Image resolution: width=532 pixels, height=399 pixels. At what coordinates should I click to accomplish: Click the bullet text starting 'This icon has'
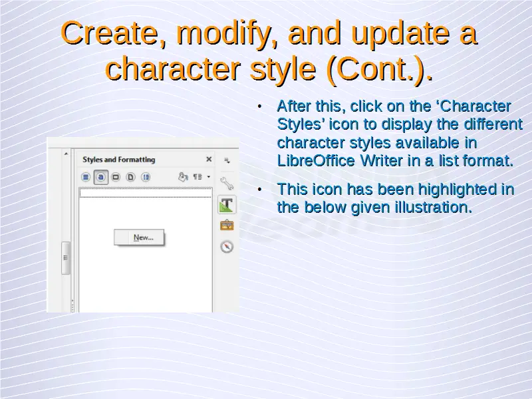(395, 198)
